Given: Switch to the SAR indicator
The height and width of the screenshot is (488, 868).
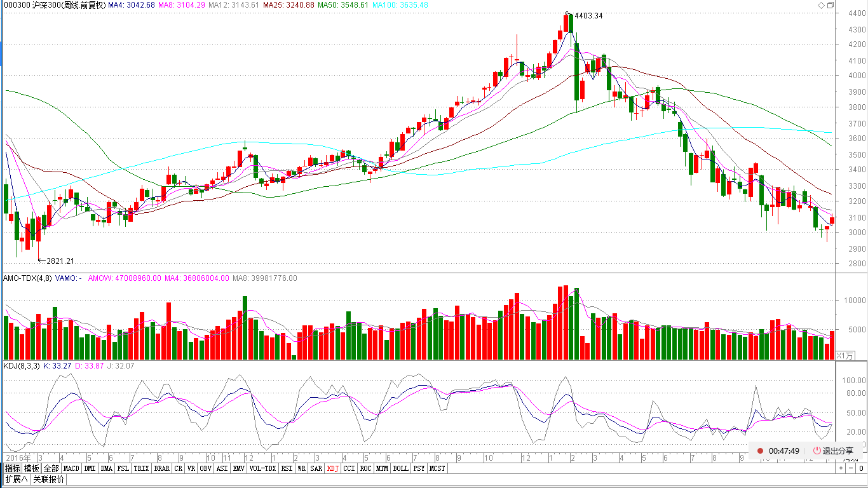Looking at the screenshot, I should [x=316, y=468].
